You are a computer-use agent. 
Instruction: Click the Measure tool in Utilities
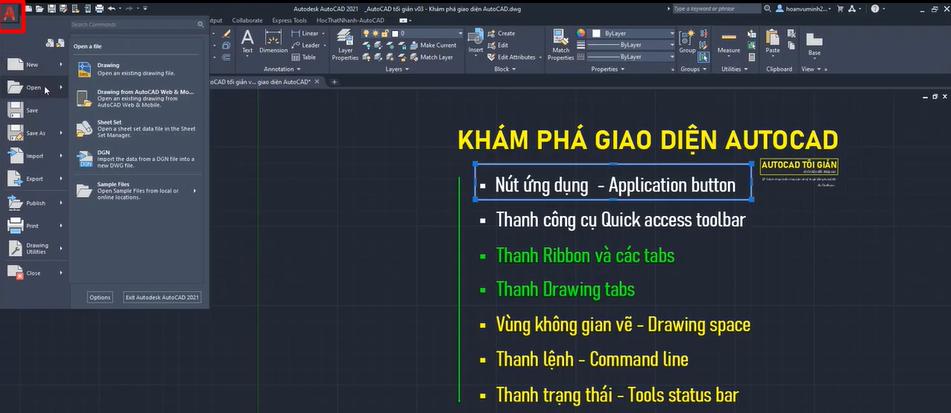pyautogui.click(x=728, y=42)
